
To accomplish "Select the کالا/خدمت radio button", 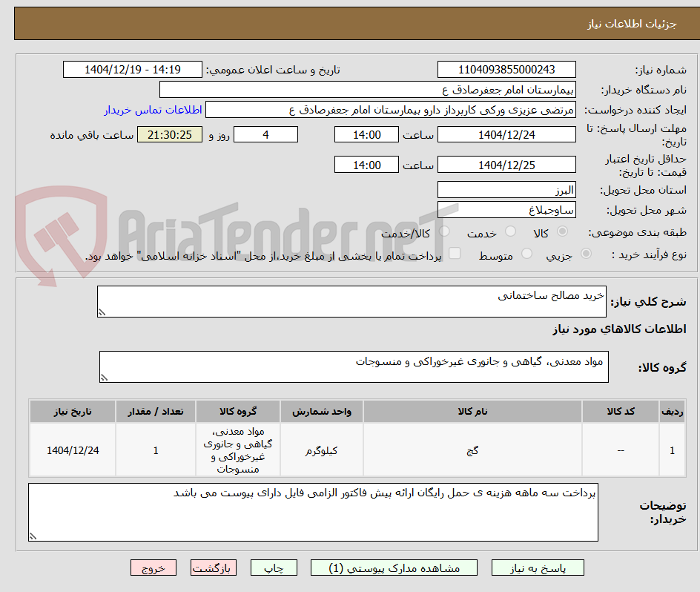I will pyautogui.click(x=444, y=231).
